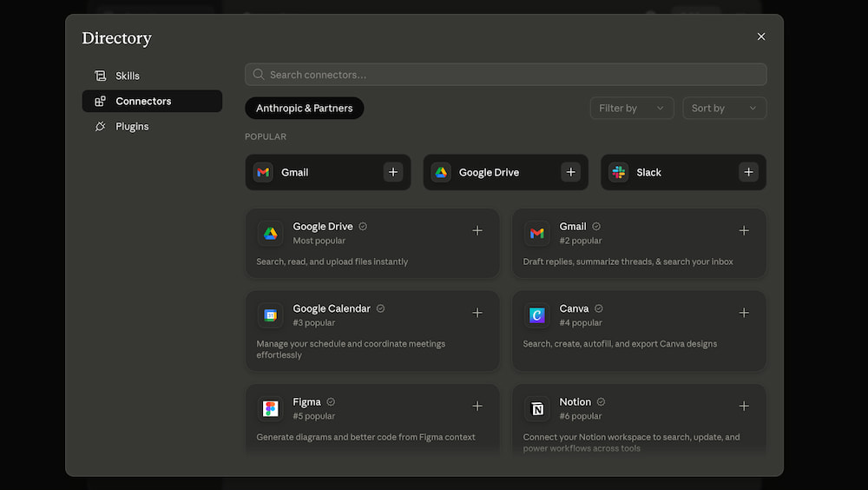This screenshot has width=868, height=490.
Task: Open the Filter by dropdown
Action: (x=632, y=108)
